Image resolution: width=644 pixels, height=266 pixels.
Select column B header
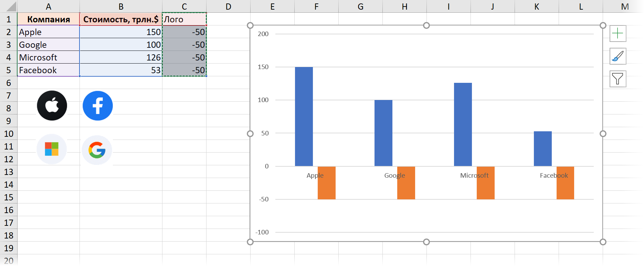[x=121, y=7]
